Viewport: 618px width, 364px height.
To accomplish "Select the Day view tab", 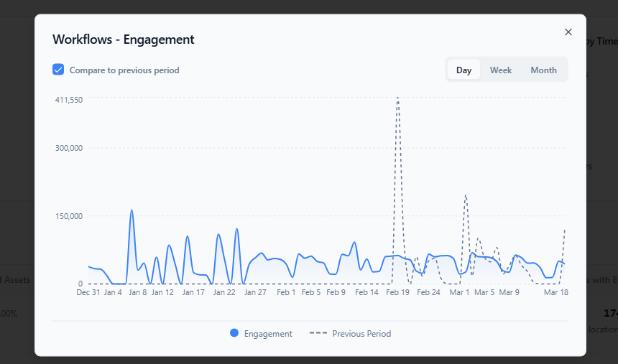I will pyautogui.click(x=463, y=70).
